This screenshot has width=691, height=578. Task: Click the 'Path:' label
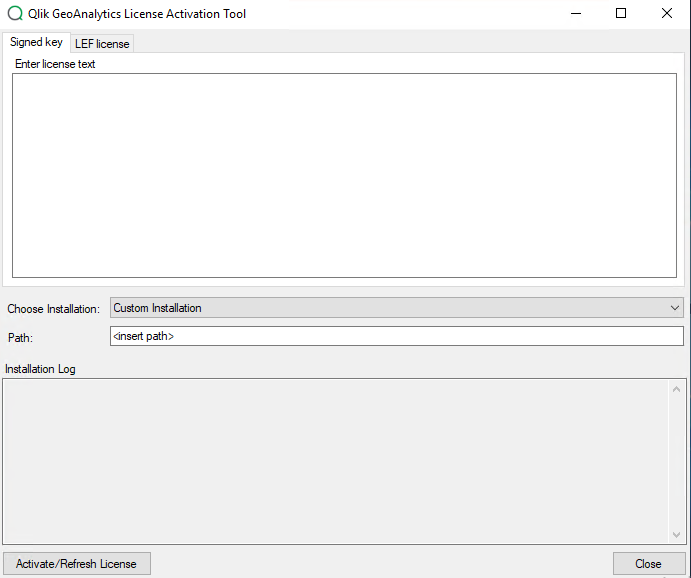[x=20, y=338]
